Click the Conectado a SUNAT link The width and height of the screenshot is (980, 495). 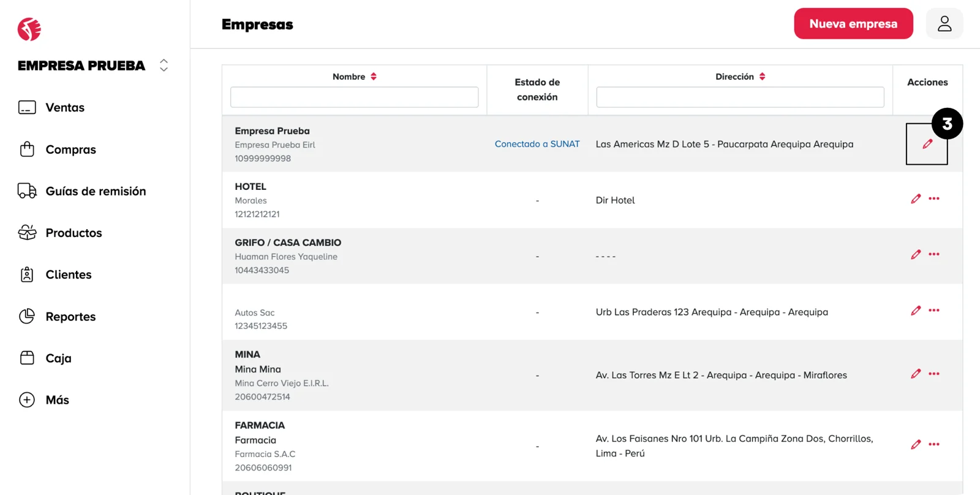coord(537,144)
